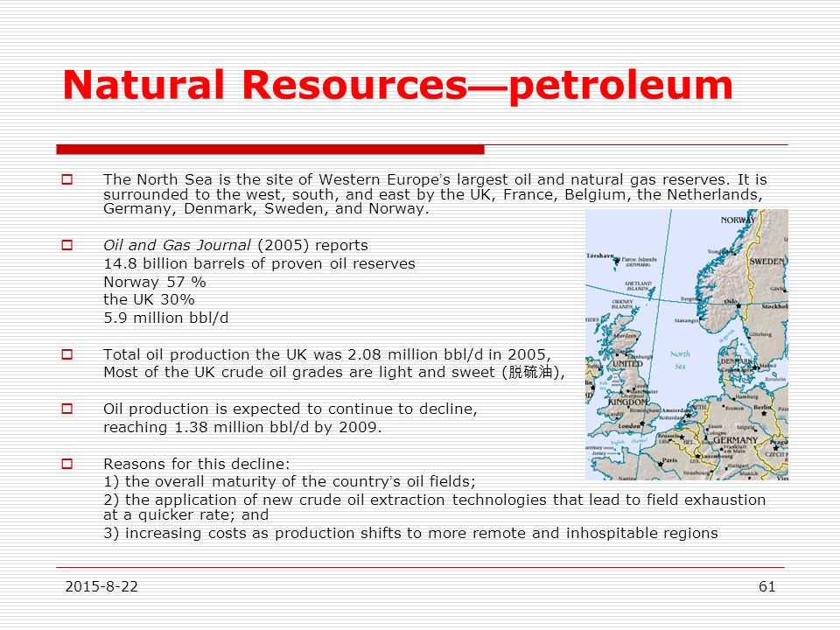Click the line 'Norway 57 %'
This screenshot has height=630, width=840.
coord(155,282)
